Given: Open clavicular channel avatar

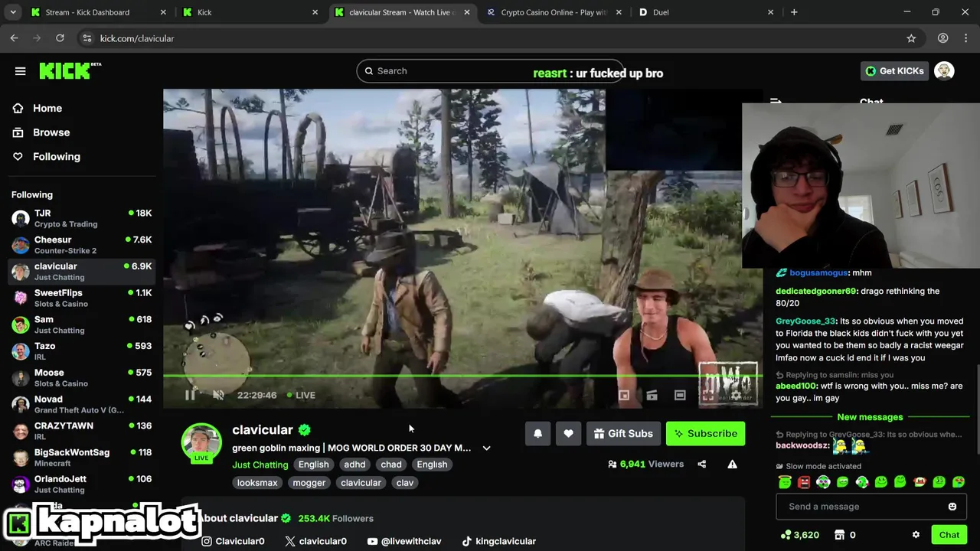Looking at the screenshot, I should tap(201, 443).
